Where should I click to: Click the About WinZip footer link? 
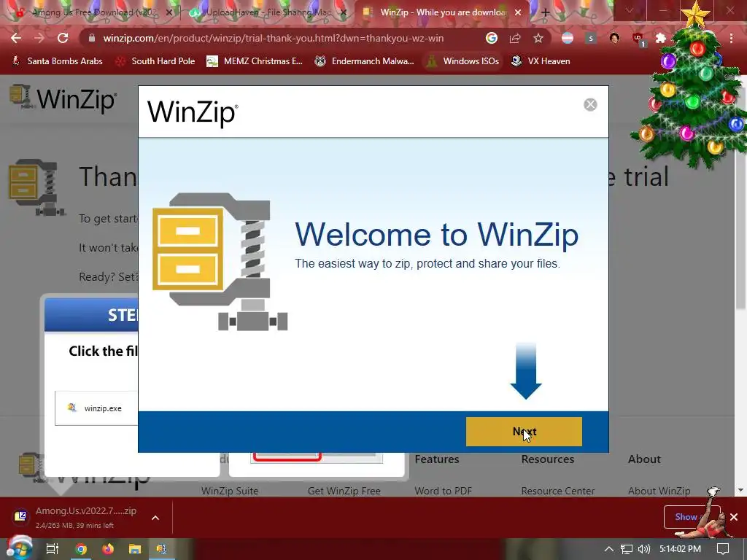coord(659,491)
